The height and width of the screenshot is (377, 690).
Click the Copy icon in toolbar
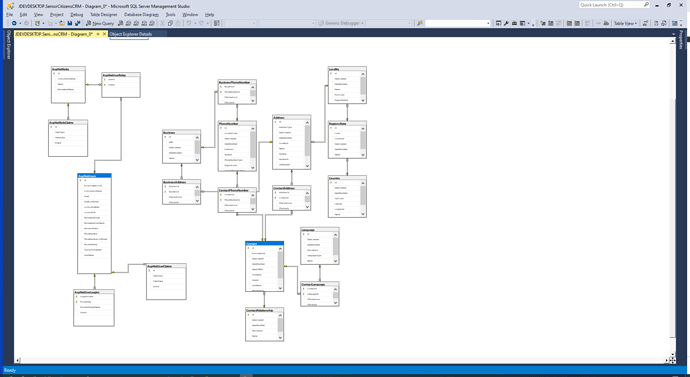170,23
